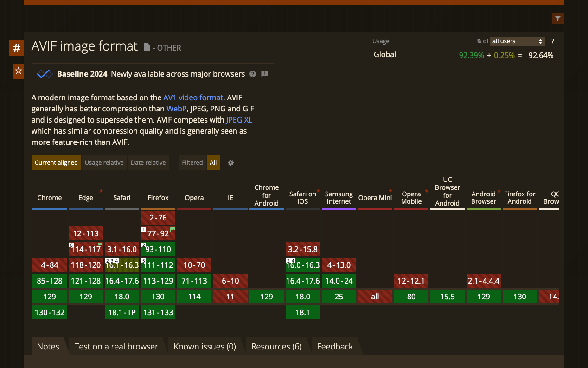This screenshot has width=588, height=368.
Task: Open the Feedback tab
Action: tap(335, 346)
